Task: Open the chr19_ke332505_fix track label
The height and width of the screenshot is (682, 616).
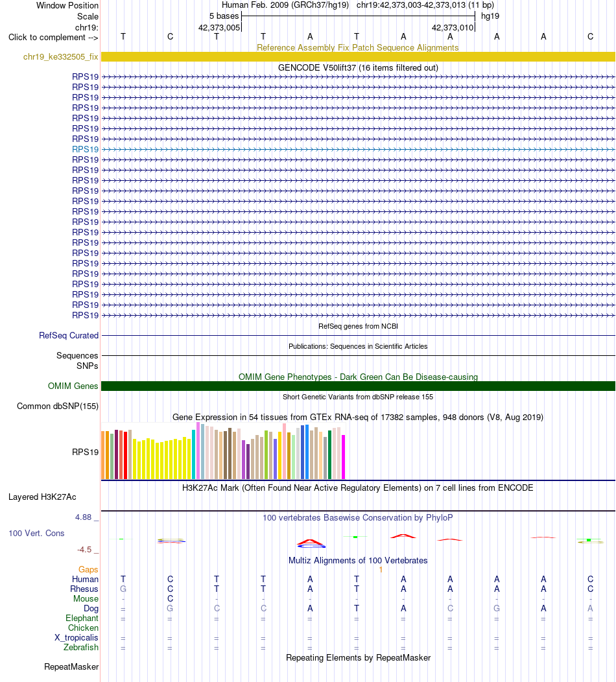Action: [x=60, y=57]
